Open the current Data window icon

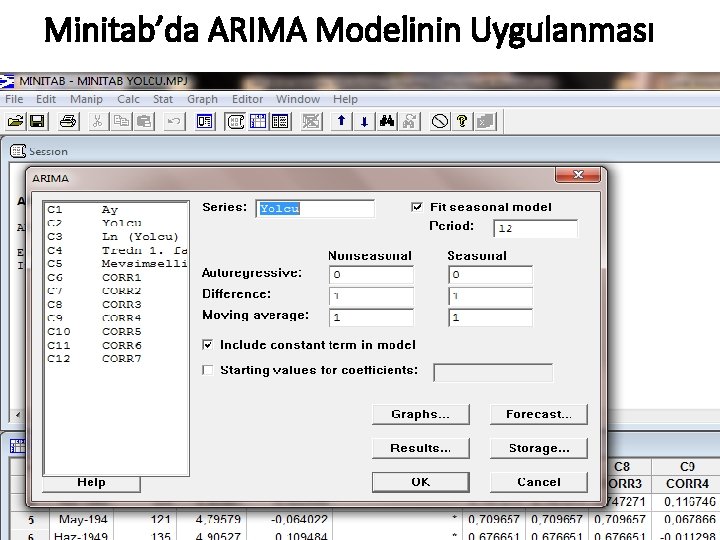point(258,121)
